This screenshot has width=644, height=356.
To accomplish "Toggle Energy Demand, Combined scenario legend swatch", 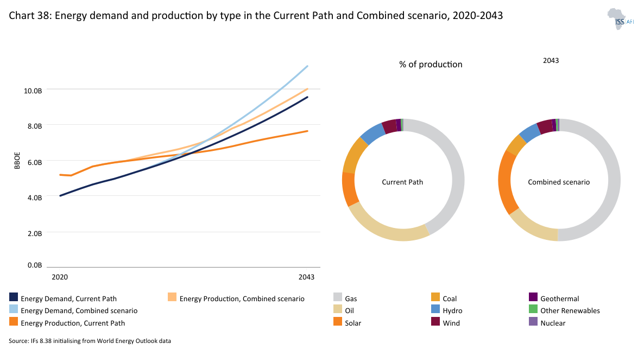I will tap(14, 310).
